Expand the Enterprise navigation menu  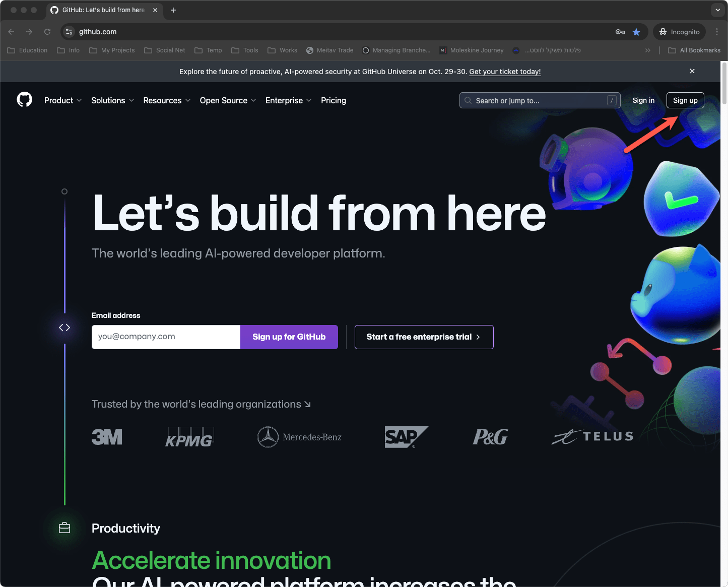coord(288,100)
